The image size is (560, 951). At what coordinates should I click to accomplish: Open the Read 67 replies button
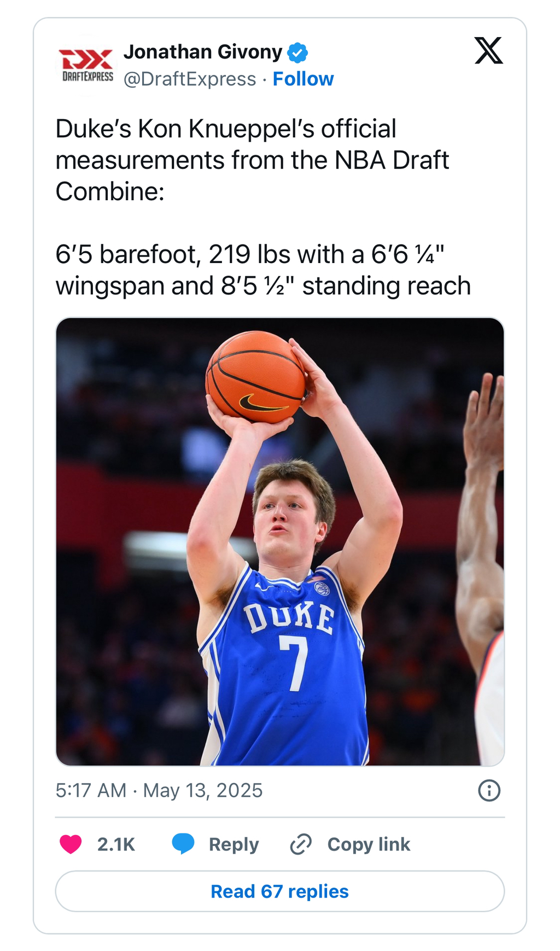[x=279, y=891]
